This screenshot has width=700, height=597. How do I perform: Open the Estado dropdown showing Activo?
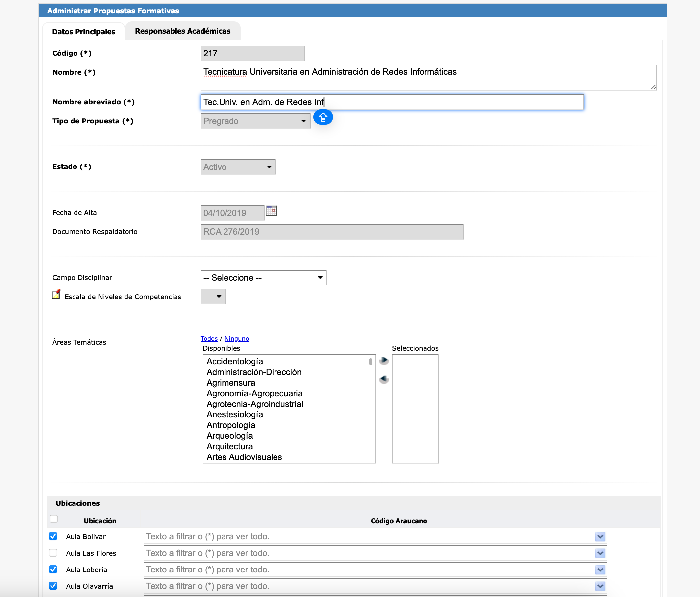click(x=238, y=167)
